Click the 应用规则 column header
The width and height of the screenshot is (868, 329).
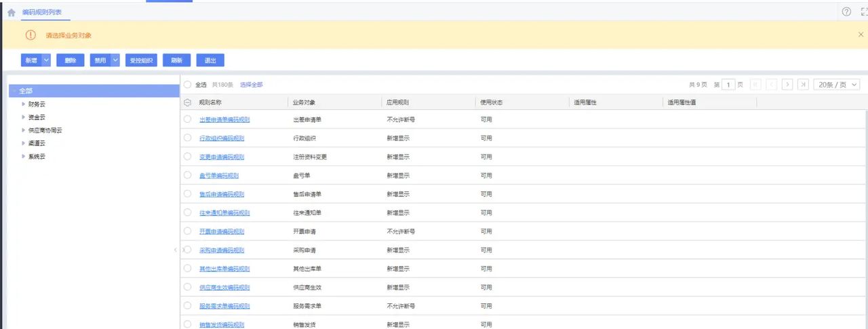pyautogui.click(x=398, y=102)
